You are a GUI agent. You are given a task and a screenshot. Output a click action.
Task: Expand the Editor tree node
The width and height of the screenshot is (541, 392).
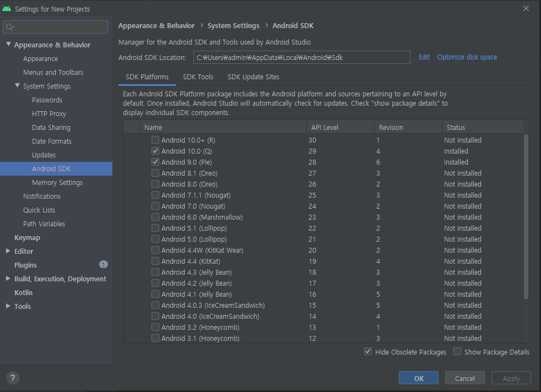[8, 251]
